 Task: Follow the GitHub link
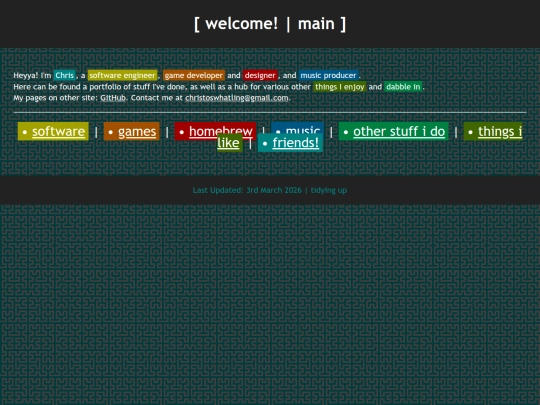tap(113, 98)
